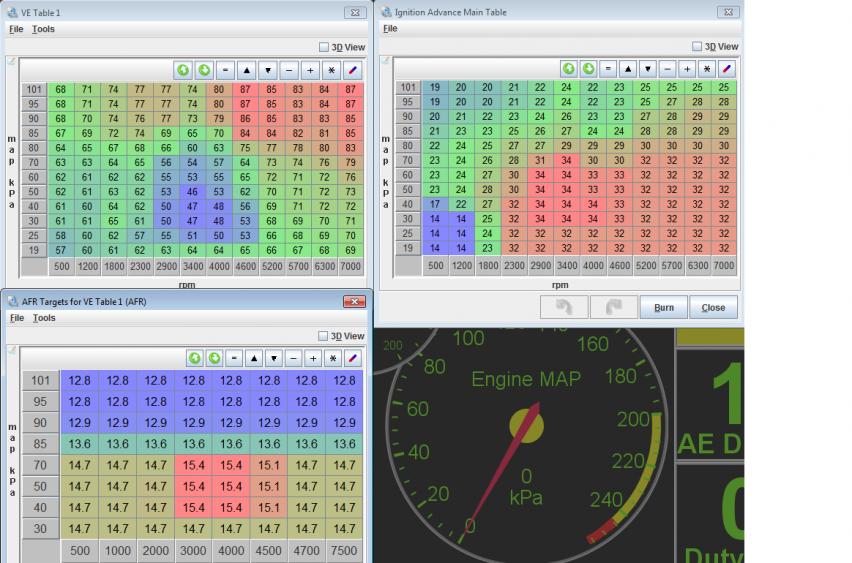
Task: Click second green circular arrow icon in Ignition Advance table
Action: 588,69
